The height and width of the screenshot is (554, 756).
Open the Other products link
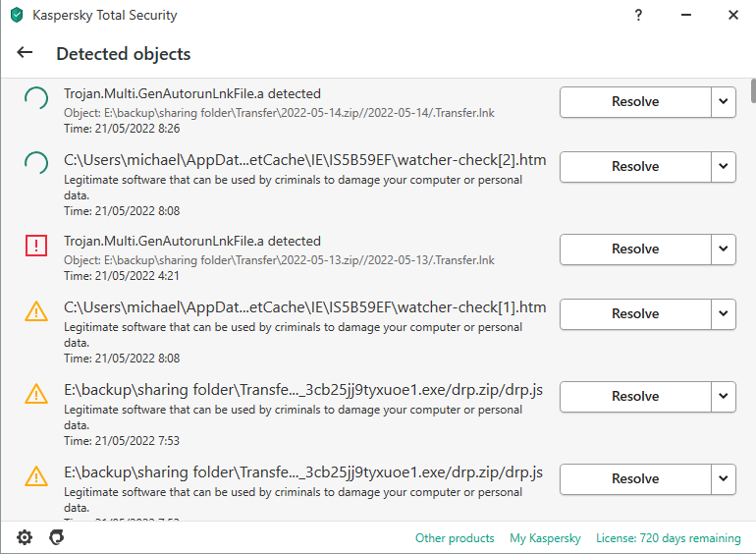coord(455,538)
